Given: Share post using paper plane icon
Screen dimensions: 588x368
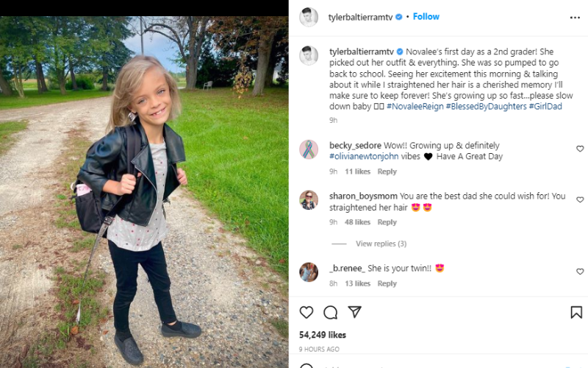Looking at the screenshot, I should [354, 312].
